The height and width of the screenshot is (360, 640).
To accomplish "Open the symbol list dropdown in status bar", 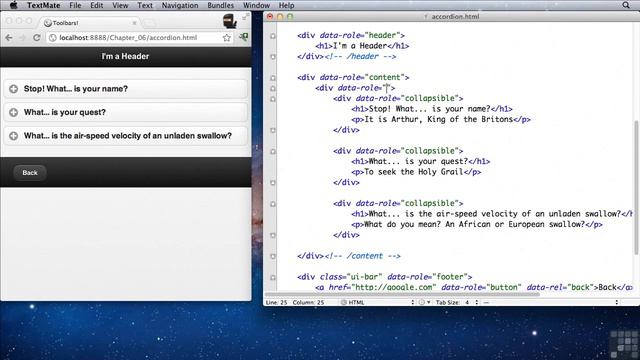I will click(x=551, y=302).
